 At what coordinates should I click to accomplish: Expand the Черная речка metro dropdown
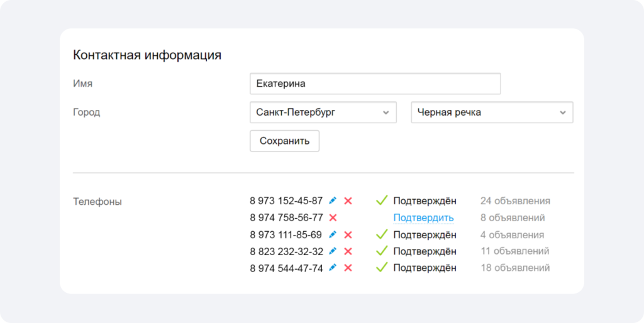click(492, 112)
